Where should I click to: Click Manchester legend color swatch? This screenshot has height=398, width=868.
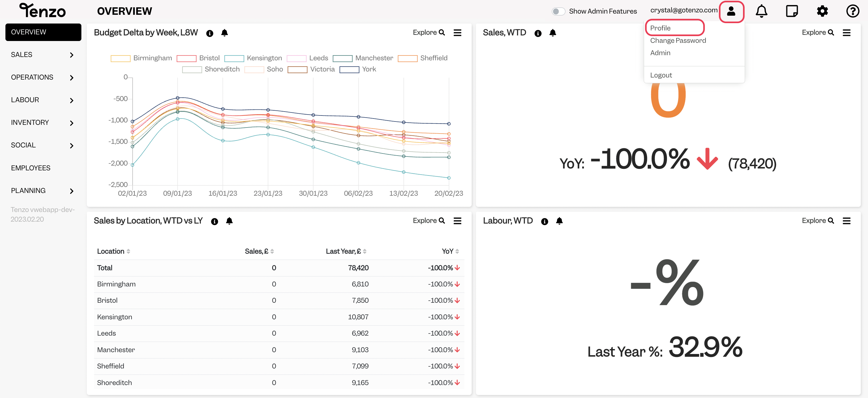coord(342,58)
